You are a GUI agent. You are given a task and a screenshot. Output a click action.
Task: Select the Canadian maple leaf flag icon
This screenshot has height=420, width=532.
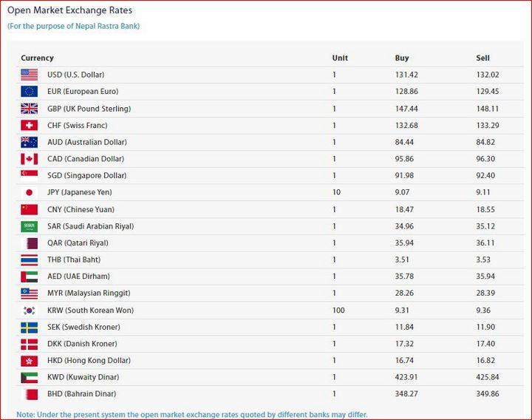pos(29,158)
